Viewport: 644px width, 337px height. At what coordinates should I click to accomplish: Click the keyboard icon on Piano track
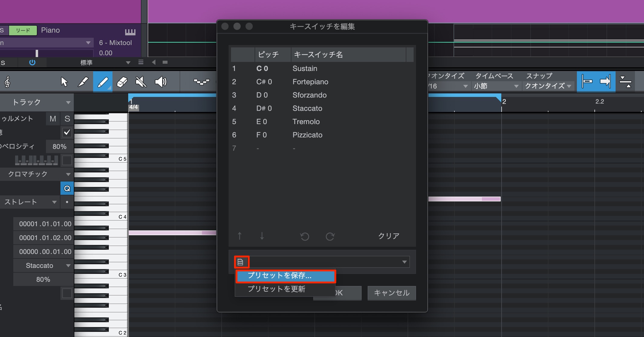(x=130, y=31)
